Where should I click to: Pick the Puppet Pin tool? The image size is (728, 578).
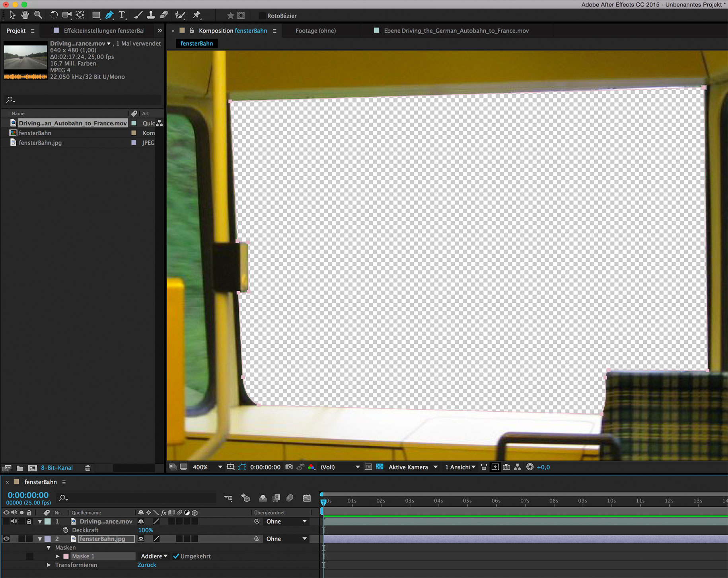click(197, 15)
